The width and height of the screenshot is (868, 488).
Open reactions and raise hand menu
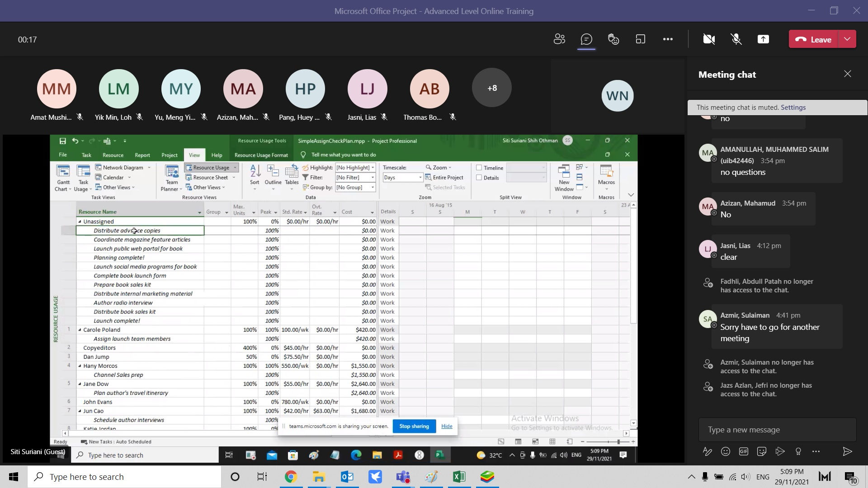[613, 39]
